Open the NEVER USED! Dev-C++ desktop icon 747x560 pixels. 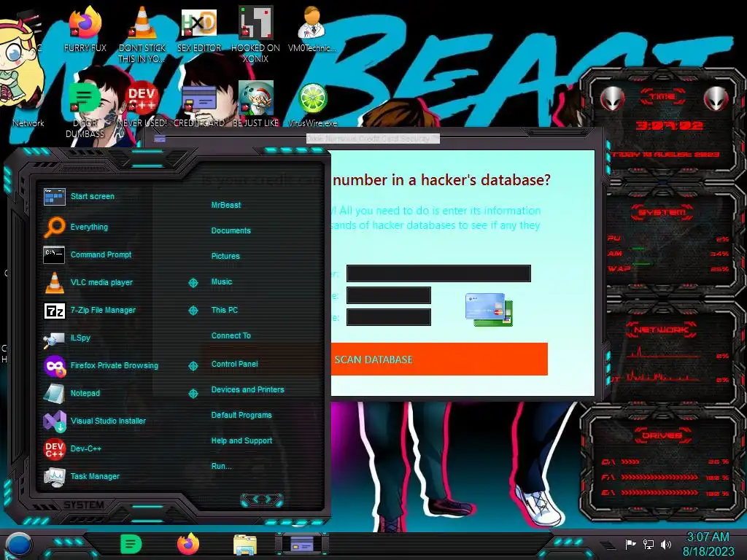coord(142,105)
